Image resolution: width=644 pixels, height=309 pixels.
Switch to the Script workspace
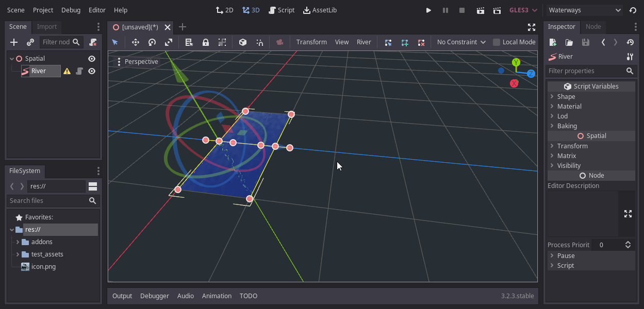pyautogui.click(x=282, y=10)
